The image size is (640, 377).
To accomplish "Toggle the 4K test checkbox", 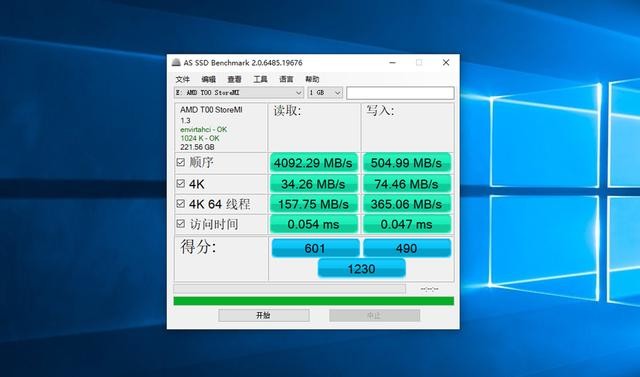I will click(x=180, y=184).
